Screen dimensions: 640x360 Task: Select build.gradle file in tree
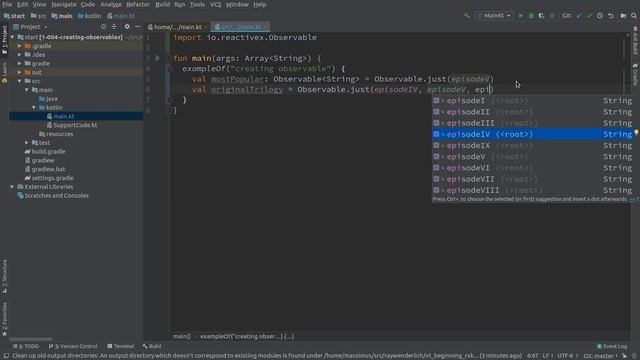(x=45, y=151)
